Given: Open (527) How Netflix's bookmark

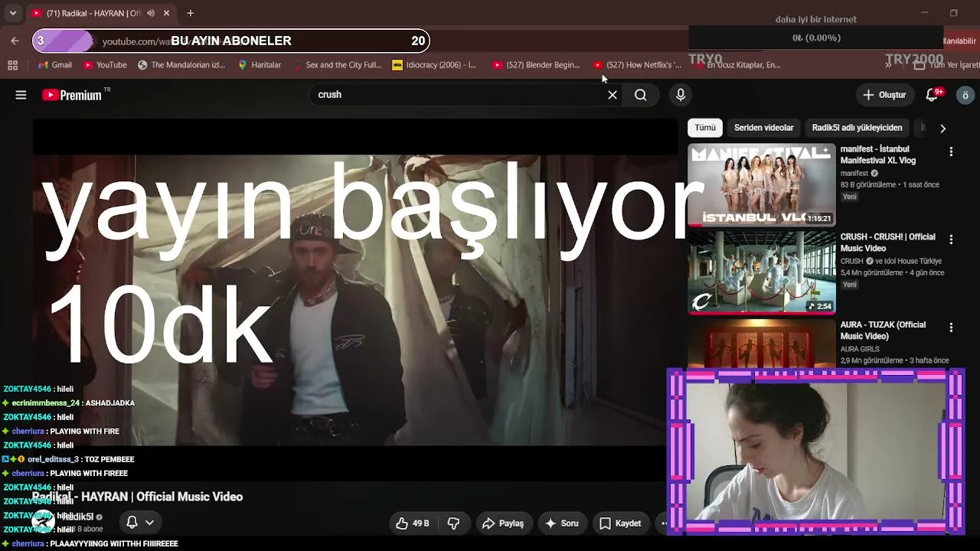Looking at the screenshot, I should click(x=637, y=65).
